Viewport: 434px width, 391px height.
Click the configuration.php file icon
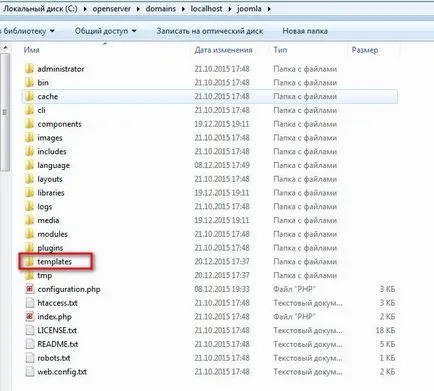pyautogui.click(x=30, y=289)
